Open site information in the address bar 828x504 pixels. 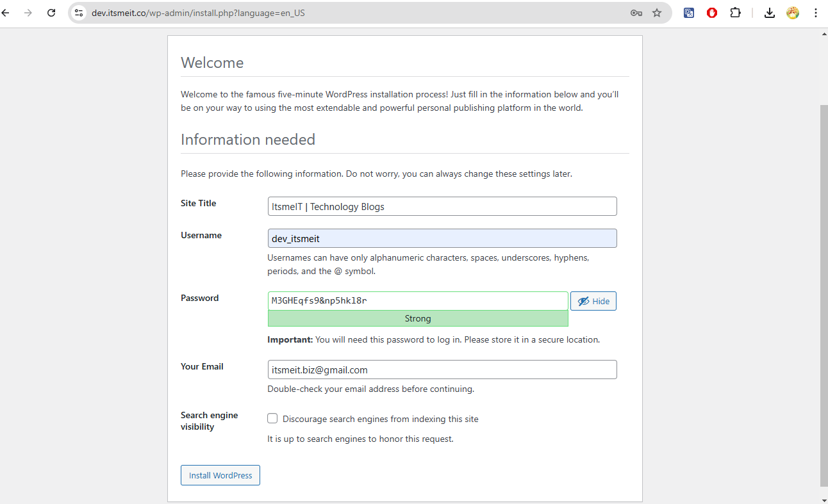tap(78, 12)
